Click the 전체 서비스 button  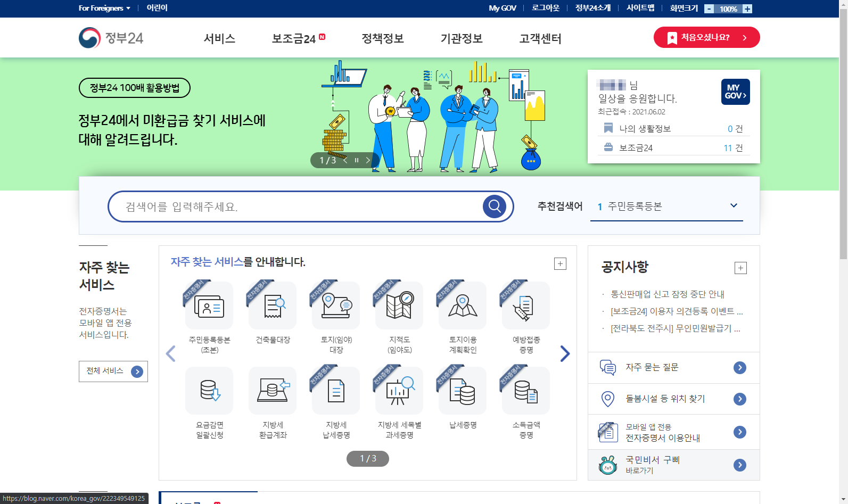tap(113, 371)
